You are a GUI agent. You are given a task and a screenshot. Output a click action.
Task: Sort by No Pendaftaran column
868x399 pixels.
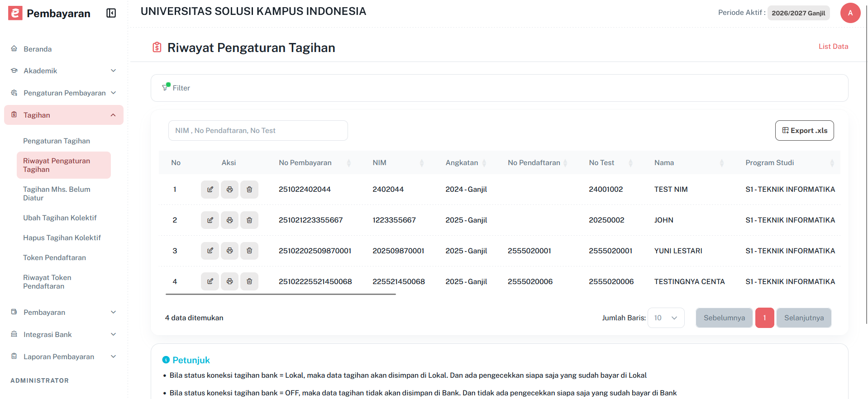(x=566, y=163)
